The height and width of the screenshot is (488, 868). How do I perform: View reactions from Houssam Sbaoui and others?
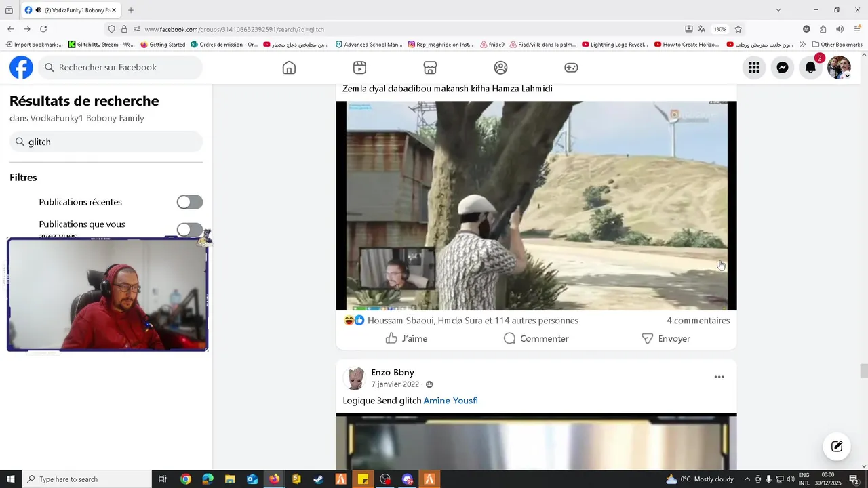tap(473, 321)
